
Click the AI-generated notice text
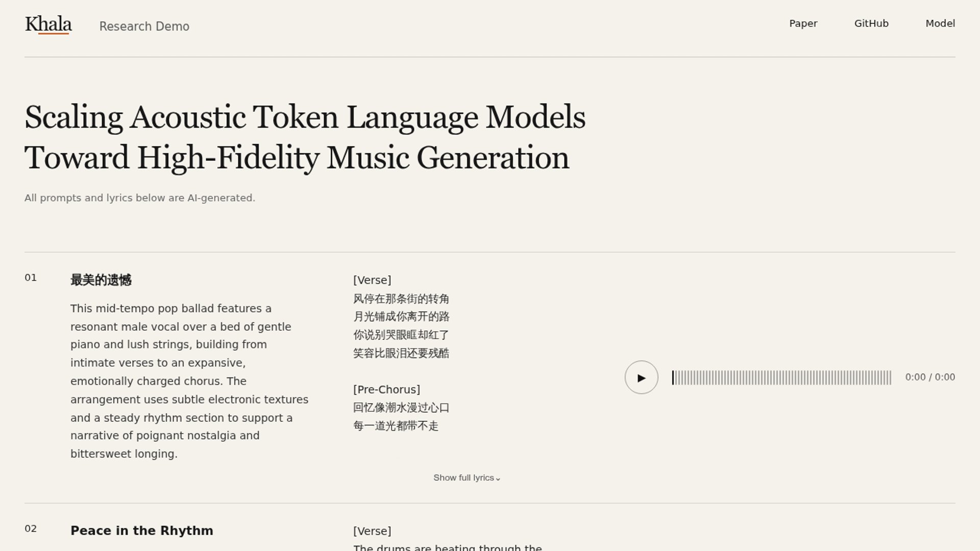pos(140,198)
